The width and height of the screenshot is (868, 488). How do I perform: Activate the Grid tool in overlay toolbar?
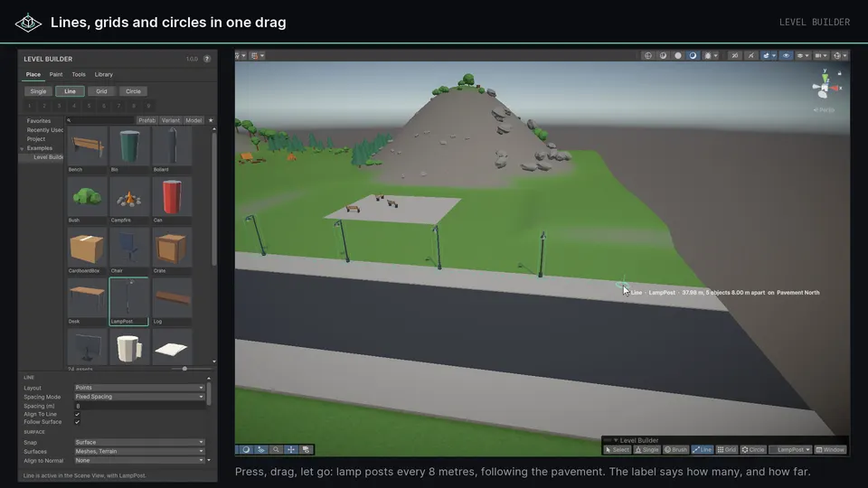[726, 450]
